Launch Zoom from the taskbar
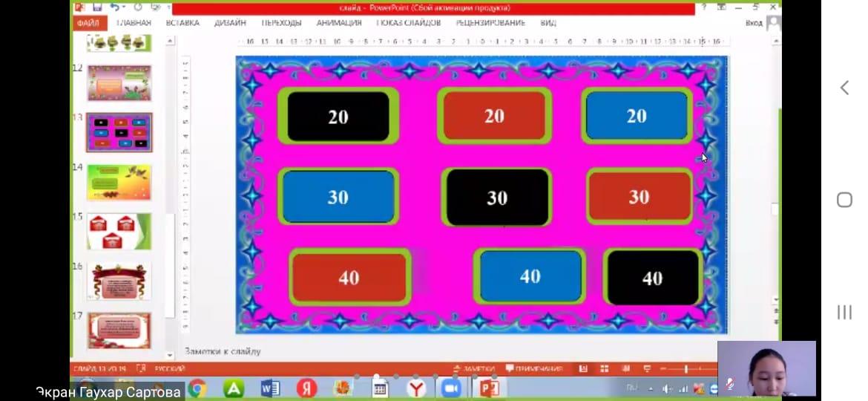This screenshot has height=401, width=868. click(x=450, y=388)
